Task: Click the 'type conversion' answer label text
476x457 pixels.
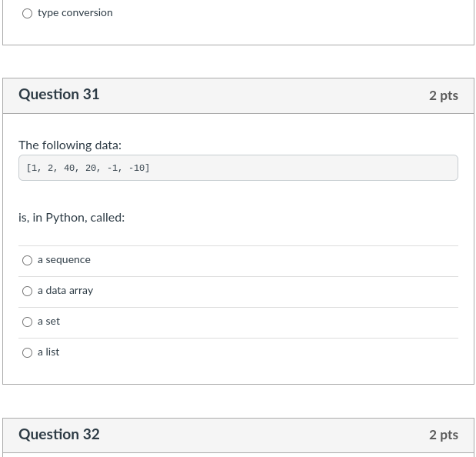Action: tap(75, 13)
